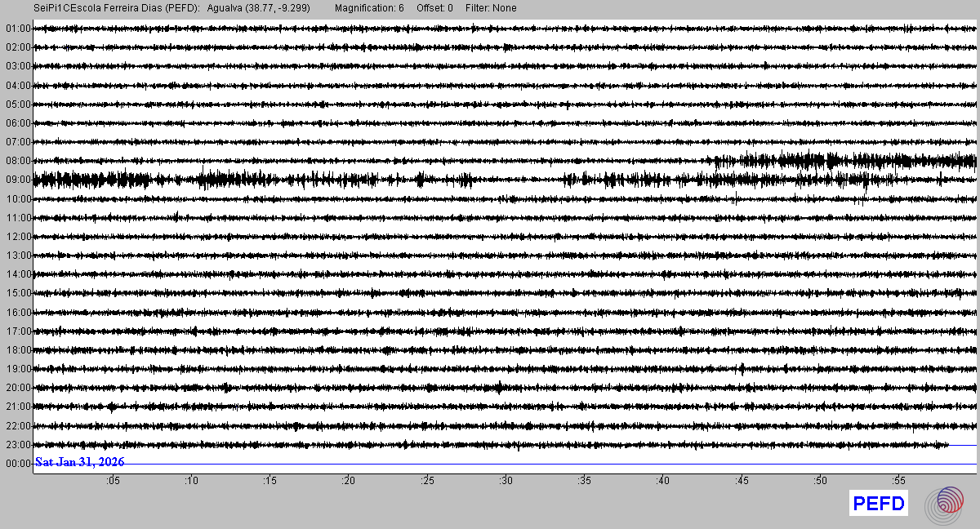The width and height of the screenshot is (980, 529).
Task: Select the 08:00 hour row label
Action: [x=17, y=161]
